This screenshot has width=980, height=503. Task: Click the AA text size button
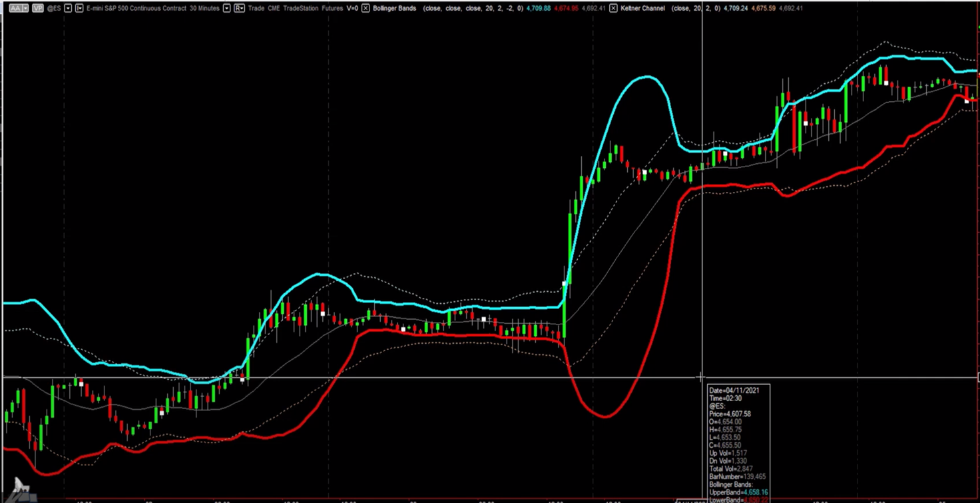15,9
